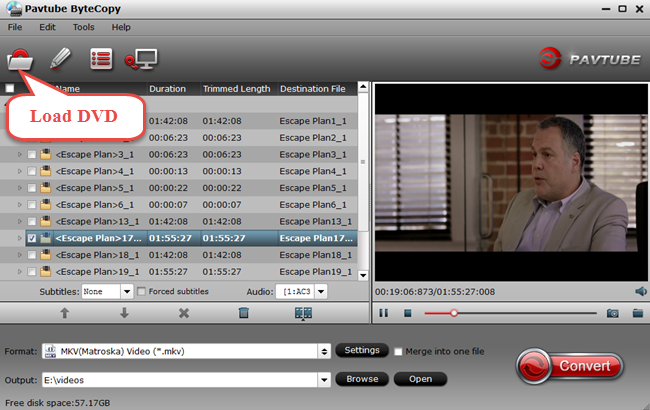Expand the Escape Plan>3_1 row
This screenshot has width=650, height=410.
click(x=19, y=154)
